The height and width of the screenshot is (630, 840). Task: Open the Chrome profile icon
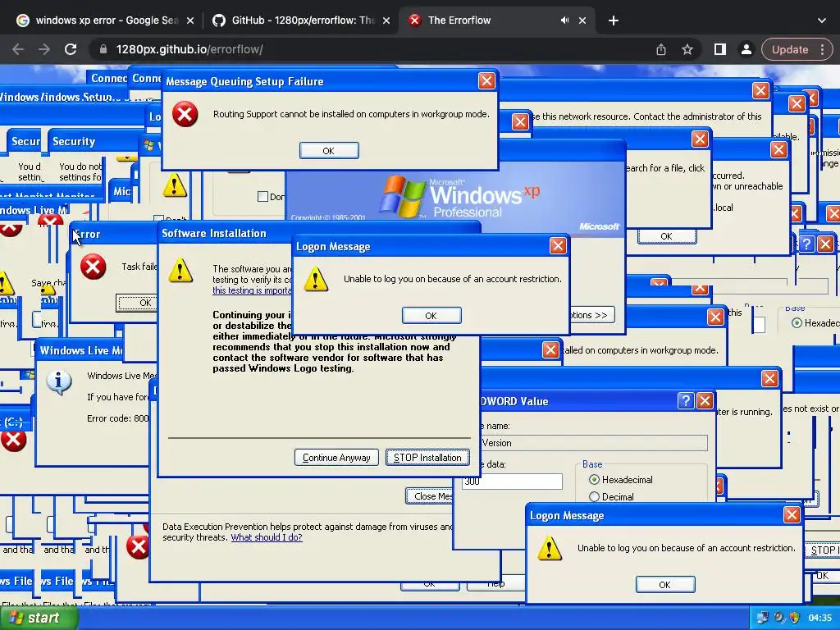point(746,49)
